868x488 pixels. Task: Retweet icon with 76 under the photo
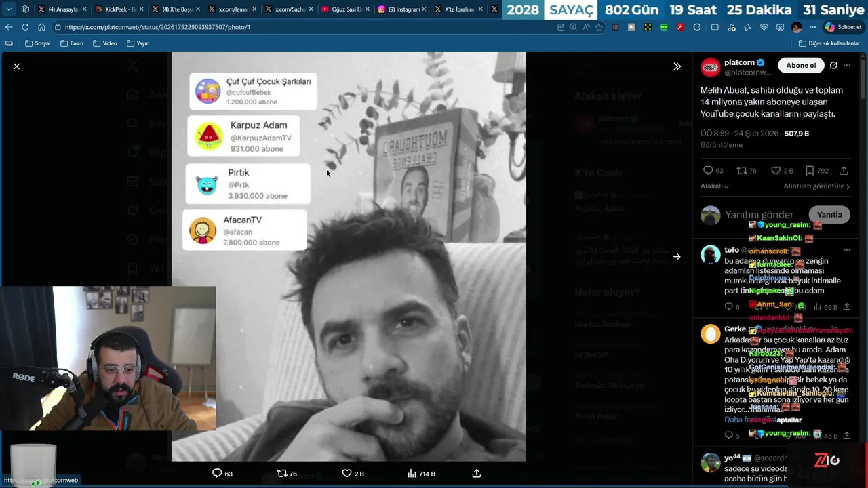click(282, 473)
